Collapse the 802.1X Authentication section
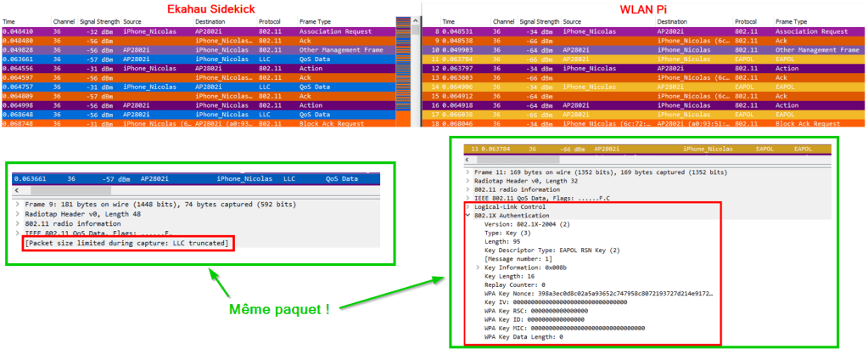Screen dimensions: 868x349 click(x=468, y=216)
